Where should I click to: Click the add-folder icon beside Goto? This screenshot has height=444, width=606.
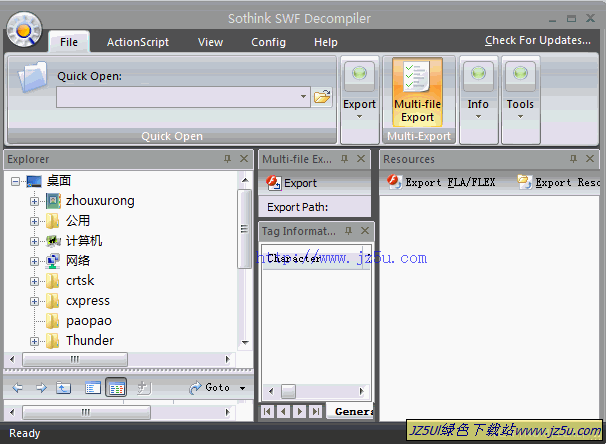pyautogui.click(x=144, y=388)
